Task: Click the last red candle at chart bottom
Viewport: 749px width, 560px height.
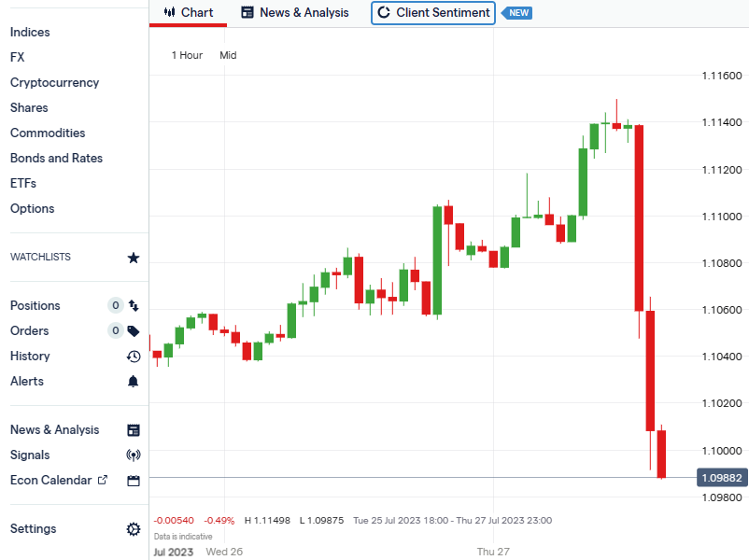Action: 661,454
